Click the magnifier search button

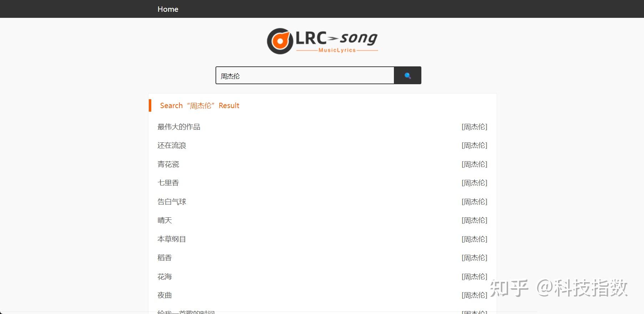tap(407, 75)
